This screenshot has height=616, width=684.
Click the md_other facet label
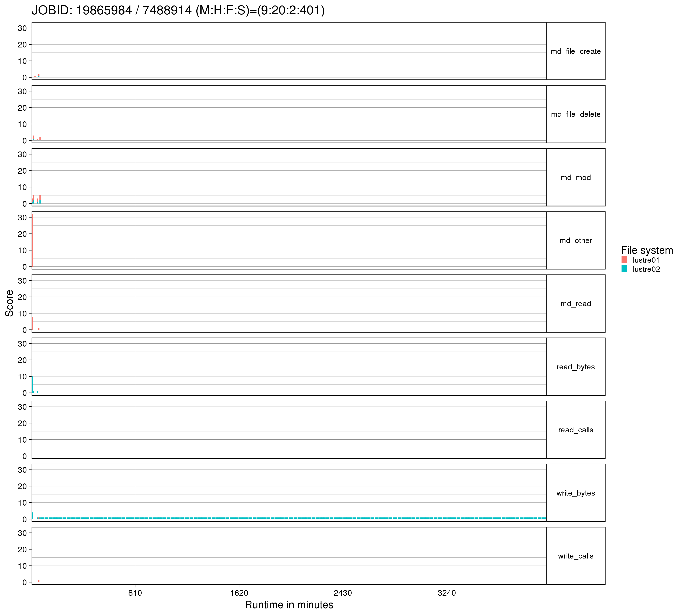575,241
